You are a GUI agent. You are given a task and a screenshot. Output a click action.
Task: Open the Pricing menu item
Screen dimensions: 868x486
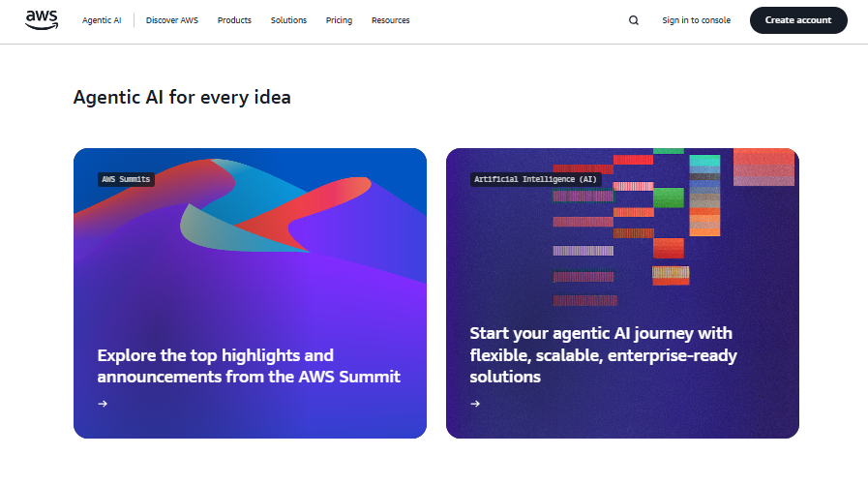[339, 20]
